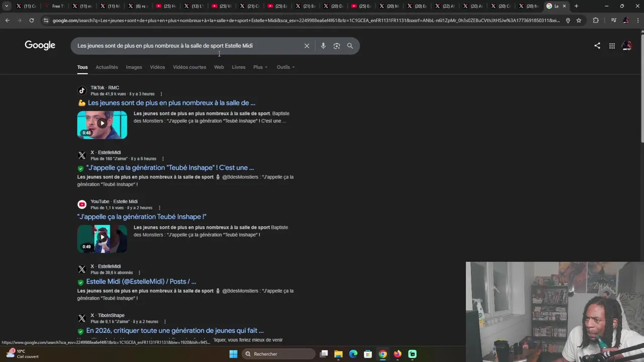Open Google apps grid
Viewport: 644px width, 362px height.
[x=612, y=46]
